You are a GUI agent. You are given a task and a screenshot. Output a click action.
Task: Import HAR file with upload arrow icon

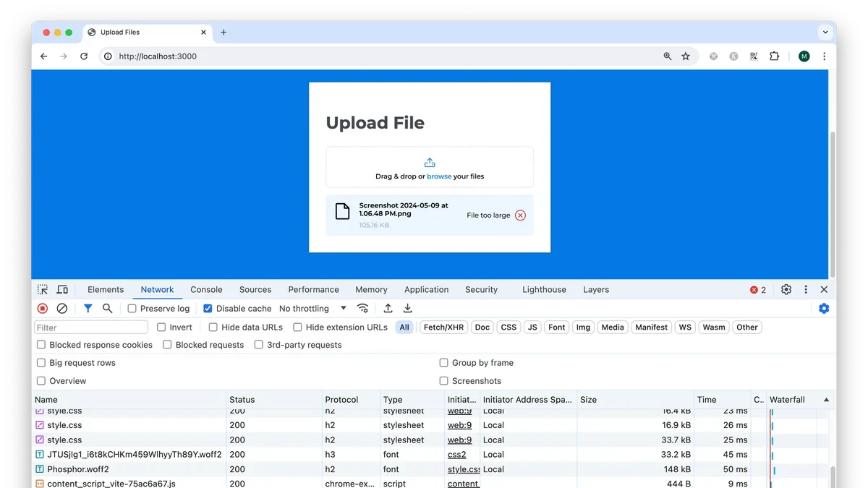tap(388, 308)
